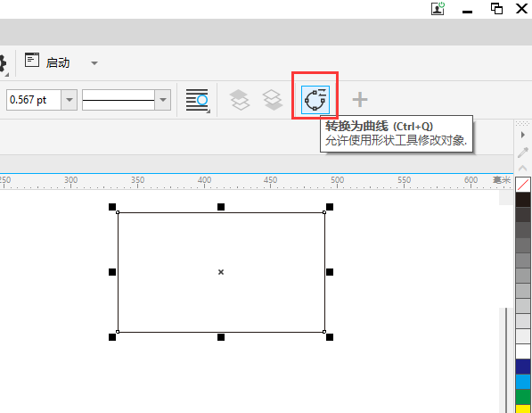
Task: Pick the green color swatch
Action: click(523, 397)
